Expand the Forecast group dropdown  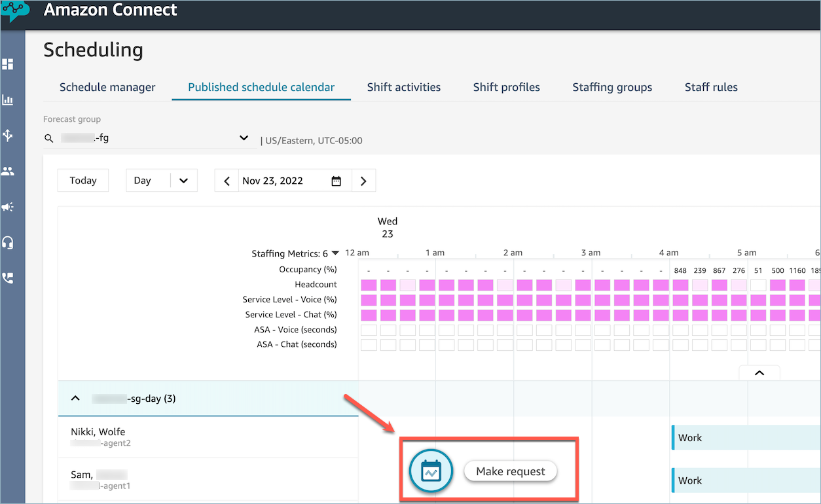[x=244, y=138]
